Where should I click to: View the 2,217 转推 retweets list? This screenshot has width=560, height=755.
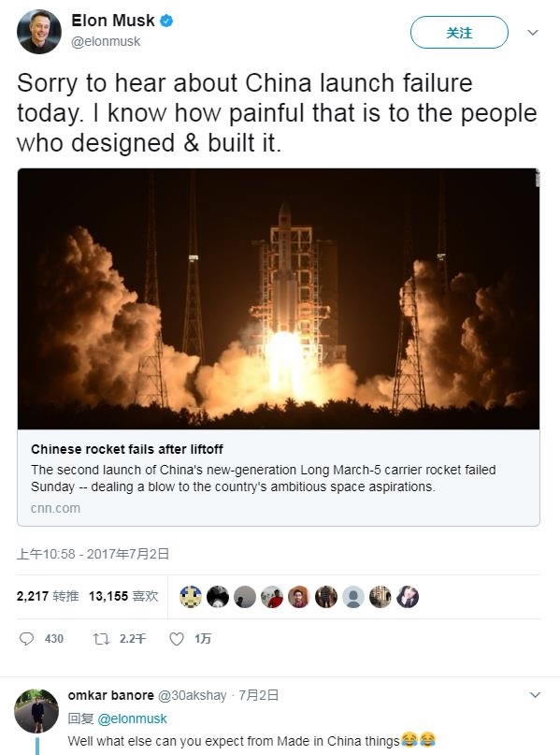48,596
